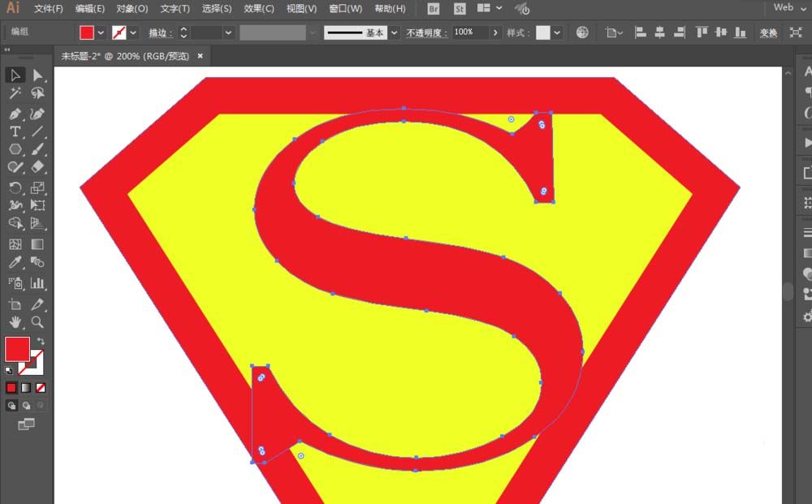The height and width of the screenshot is (504, 812).
Task: Select the Paintbrush tool
Action: 37,149
